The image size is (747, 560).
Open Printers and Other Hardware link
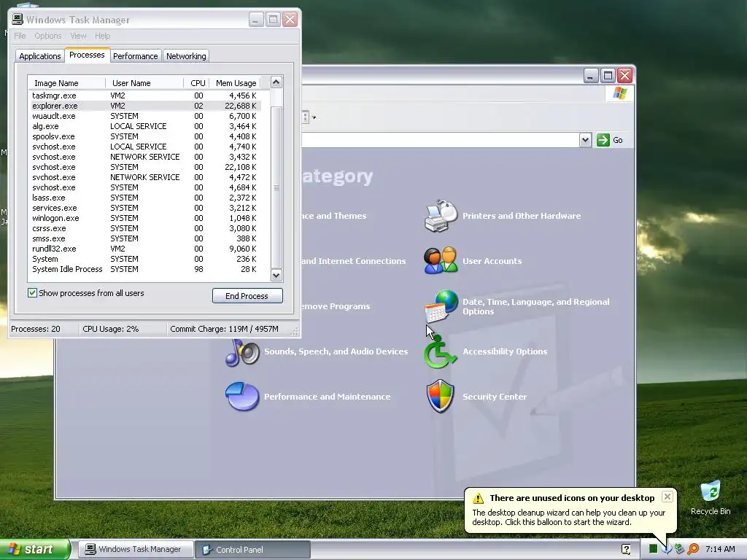522,216
